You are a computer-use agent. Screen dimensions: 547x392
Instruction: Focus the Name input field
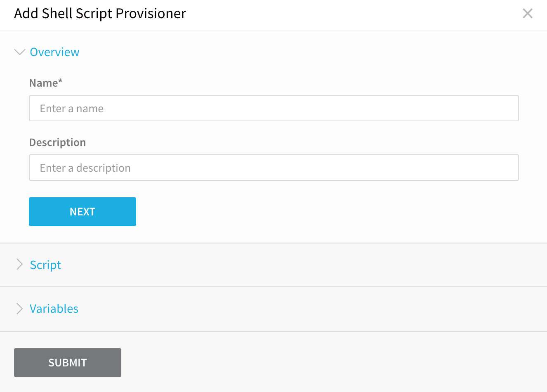[x=274, y=108]
